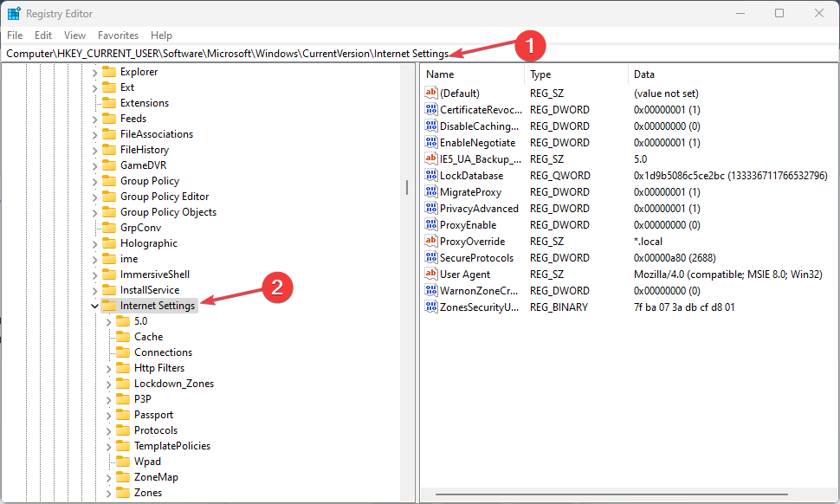Expand the ImmersiveShell key
840x504 pixels.
(x=94, y=275)
